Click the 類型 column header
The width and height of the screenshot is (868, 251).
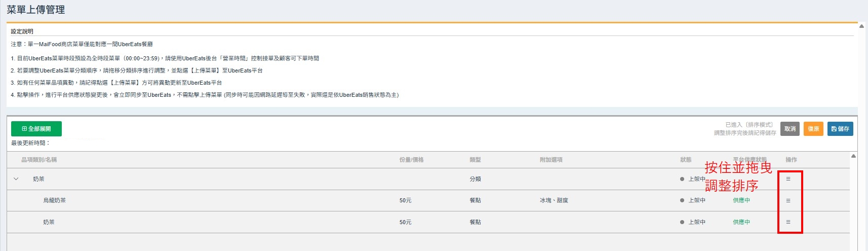coord(475,160)
